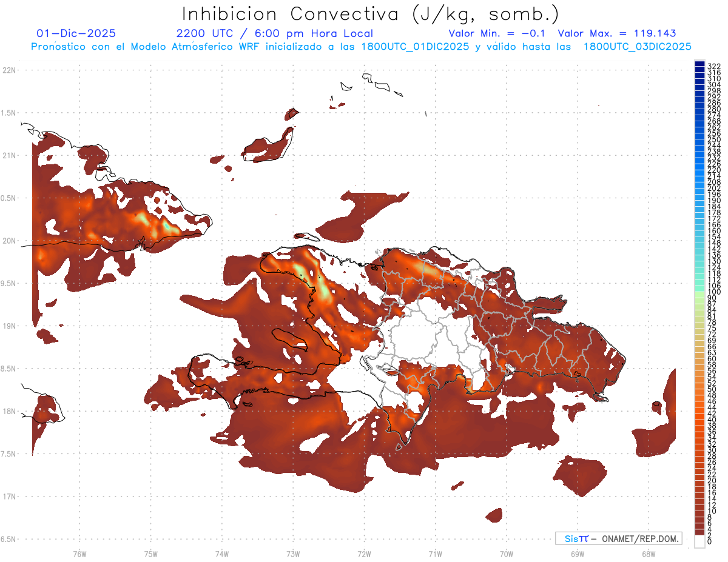Image resolution: width=728 pixels, height=562 pixels.
Task: Click the "72W" longitude label
Action: (364, 554)
